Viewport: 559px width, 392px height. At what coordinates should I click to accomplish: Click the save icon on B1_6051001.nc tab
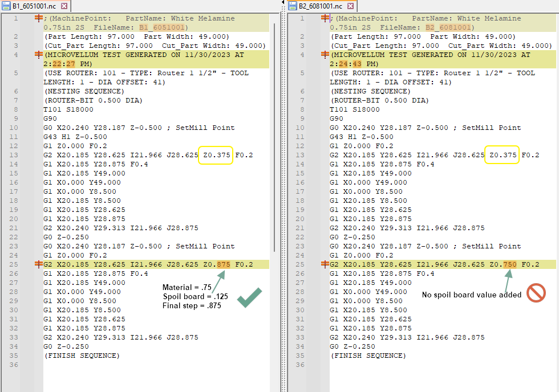[x=6, y=6]
